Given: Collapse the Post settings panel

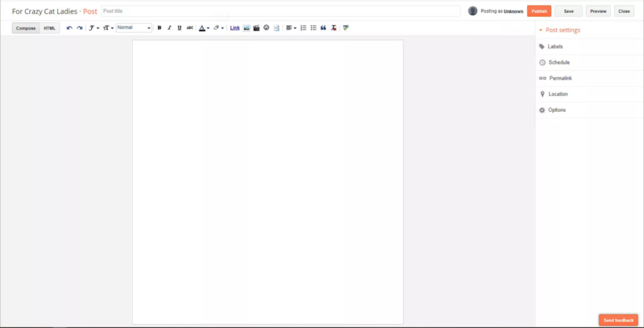Looking at the screenshot, I should coord(559,30).
